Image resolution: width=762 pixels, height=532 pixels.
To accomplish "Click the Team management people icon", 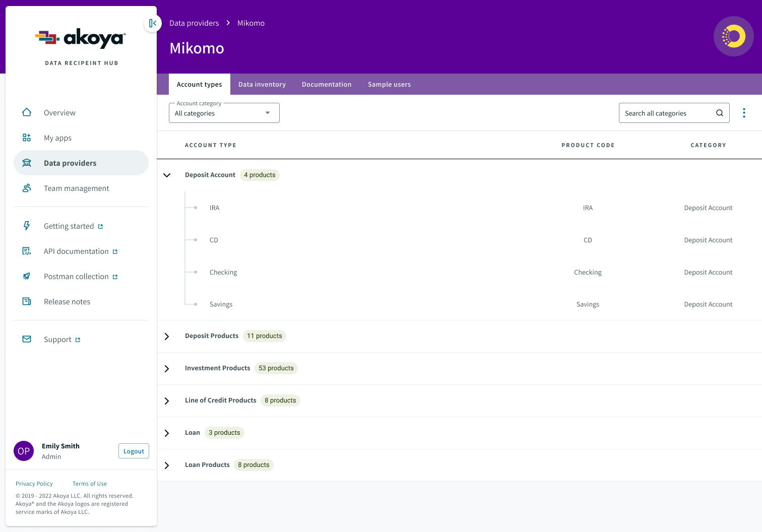I will pos(27,188).
